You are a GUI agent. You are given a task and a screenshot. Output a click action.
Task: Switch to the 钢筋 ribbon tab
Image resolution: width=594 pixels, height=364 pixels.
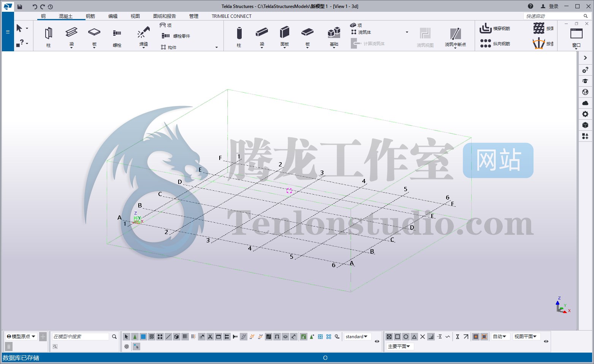(x=90, y=16)
